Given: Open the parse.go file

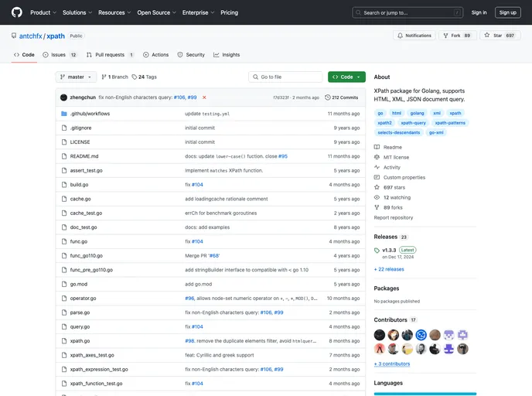Looking at the screenshot, I should pyautogui.click(x=80, y=312).
